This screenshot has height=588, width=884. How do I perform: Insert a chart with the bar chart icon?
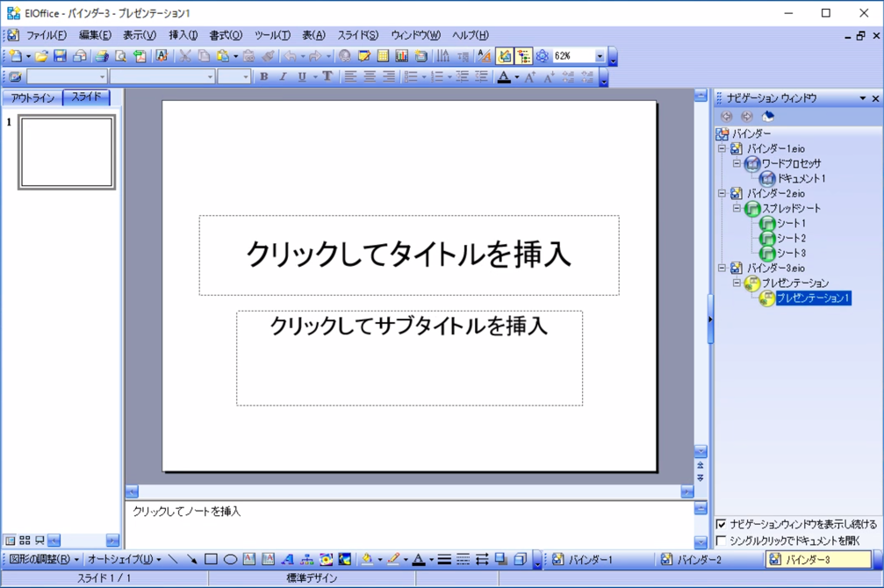click(x=401, y=56)
